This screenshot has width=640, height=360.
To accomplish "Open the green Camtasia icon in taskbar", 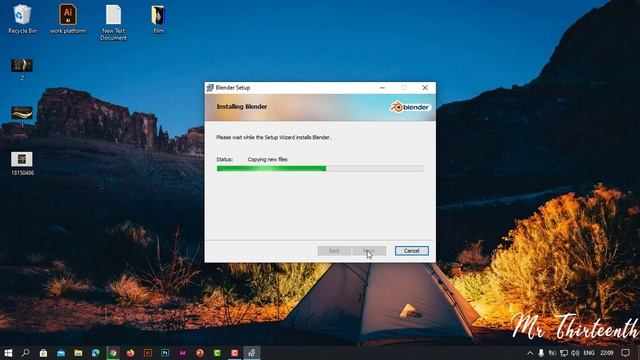I will coord(217,353).
